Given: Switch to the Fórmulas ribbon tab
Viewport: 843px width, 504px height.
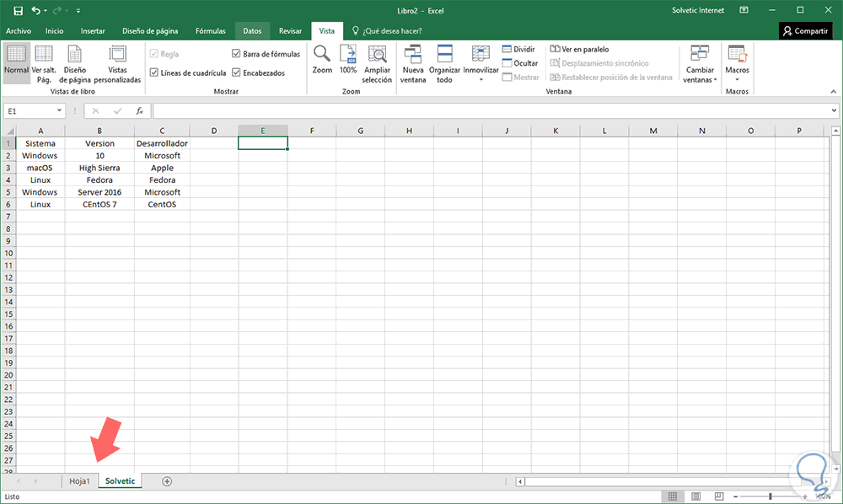Looking at the screenshot, I should (210, 30).
